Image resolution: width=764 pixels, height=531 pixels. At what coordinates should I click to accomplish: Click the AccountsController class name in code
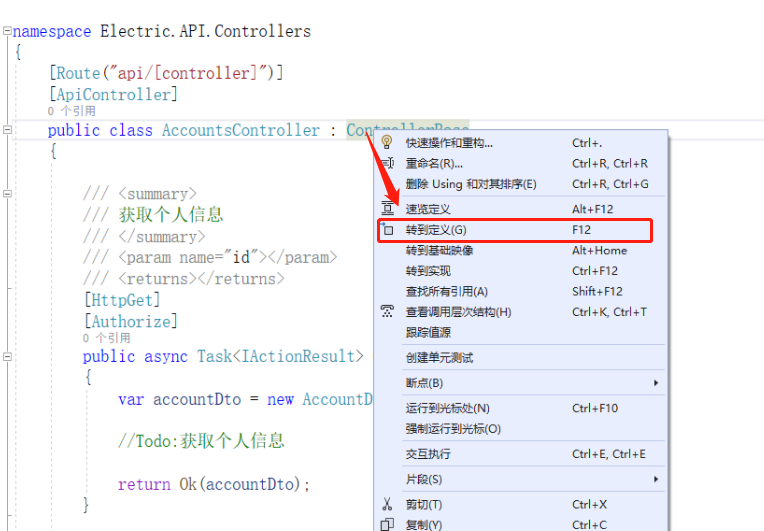click(241, 130)
